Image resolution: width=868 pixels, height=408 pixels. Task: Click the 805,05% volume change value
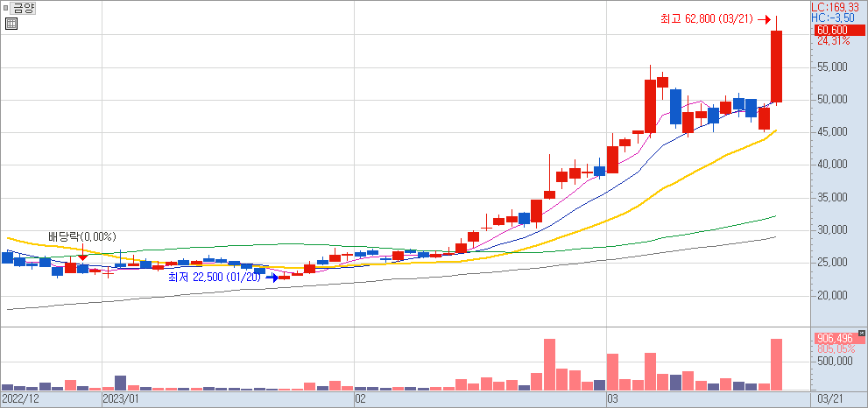[836, 349]
